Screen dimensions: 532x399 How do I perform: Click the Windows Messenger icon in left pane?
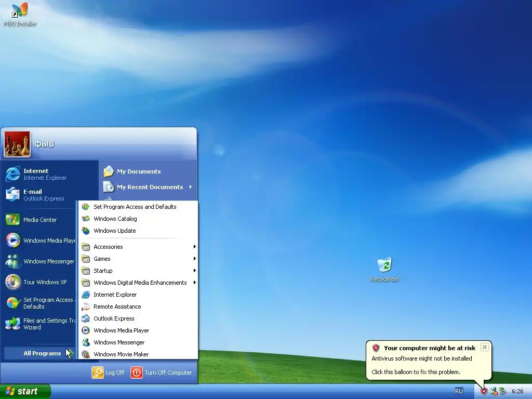pos(13,261)
